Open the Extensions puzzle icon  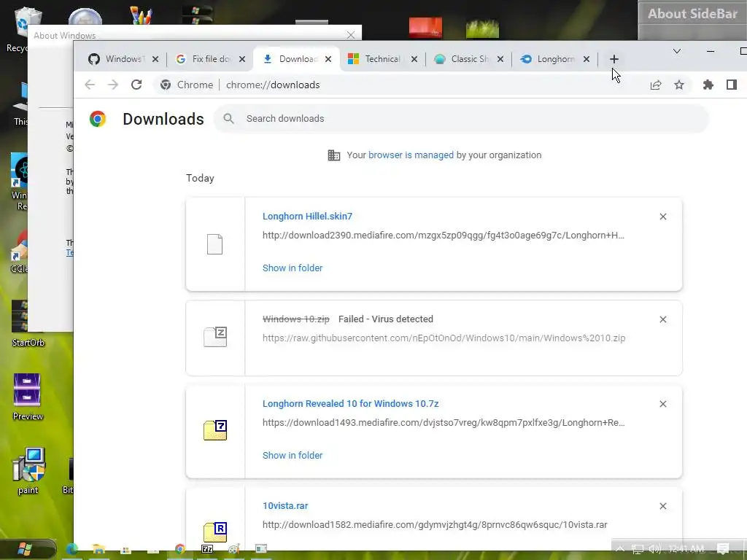tap(708, 85)
